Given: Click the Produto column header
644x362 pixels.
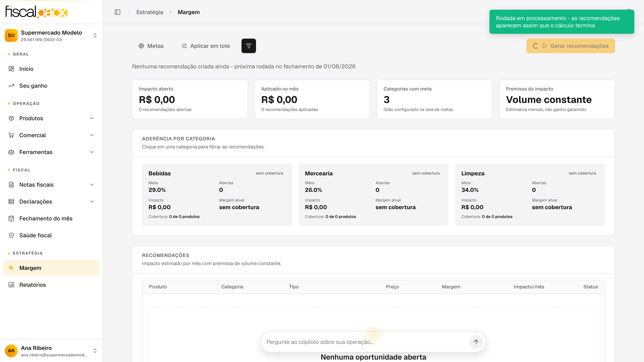Looking at the screenshot, I should coord(158,287).
